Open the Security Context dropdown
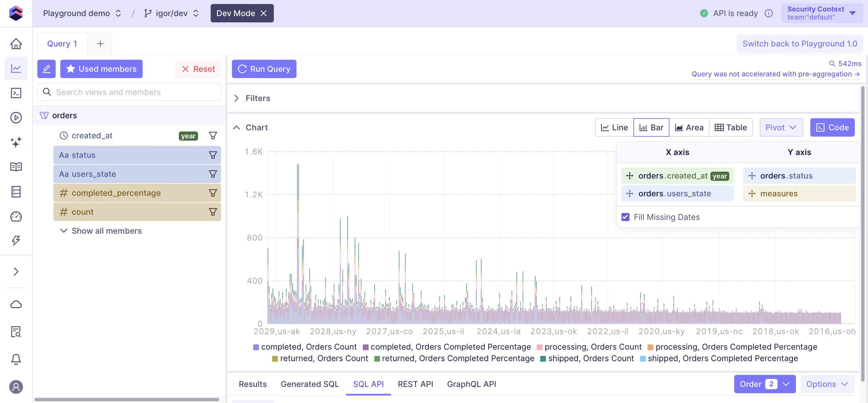868x403 pixels. click(821, 13)
